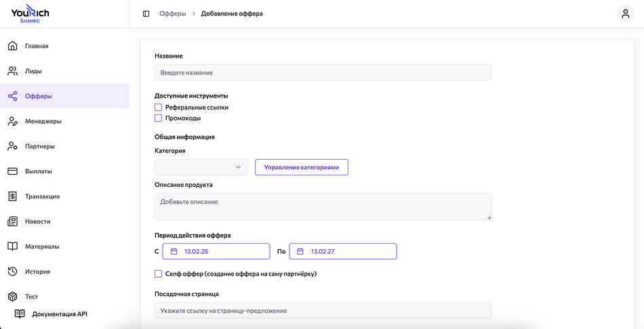Click the Управление категориями button
Viewport: 644px width, 329px height.
[302, 167]
